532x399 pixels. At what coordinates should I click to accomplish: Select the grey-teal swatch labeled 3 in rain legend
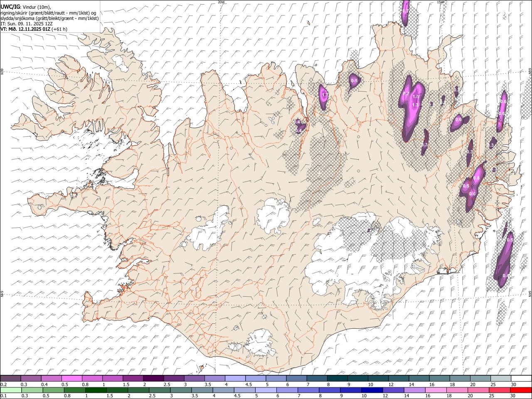[181, 390]
